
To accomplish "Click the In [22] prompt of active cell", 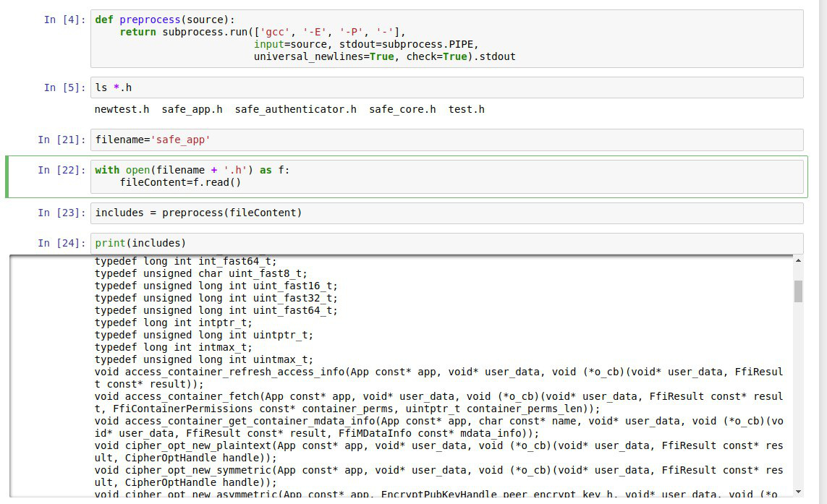I will click(x=62, y=170).
